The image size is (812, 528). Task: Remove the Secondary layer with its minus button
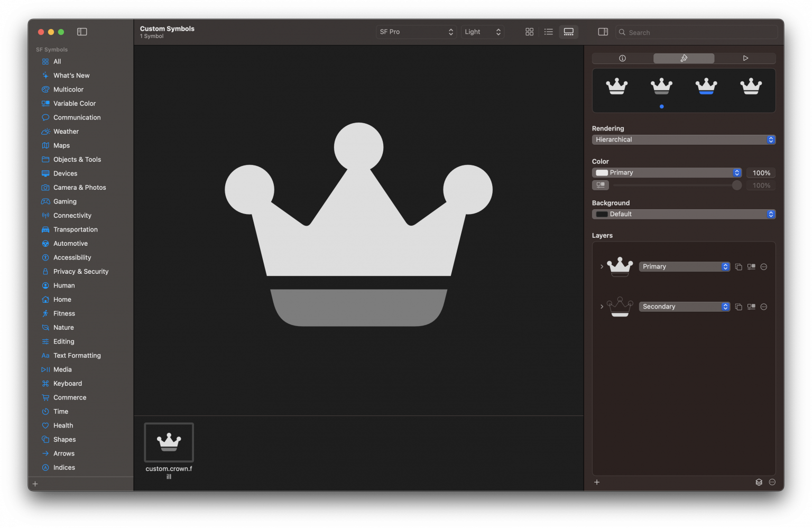point(764,307)
